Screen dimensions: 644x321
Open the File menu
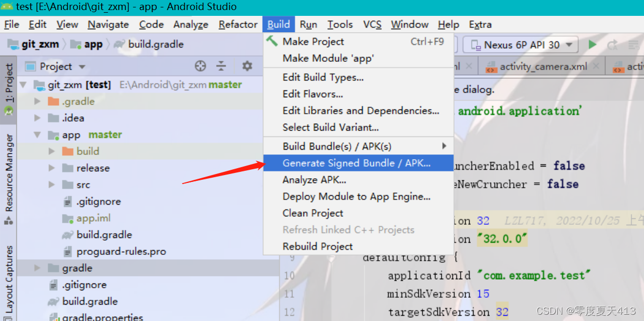(x=12, y=24)
